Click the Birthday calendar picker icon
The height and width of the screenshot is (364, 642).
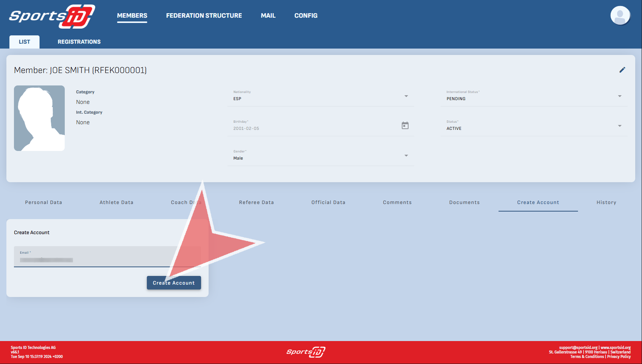405,126
